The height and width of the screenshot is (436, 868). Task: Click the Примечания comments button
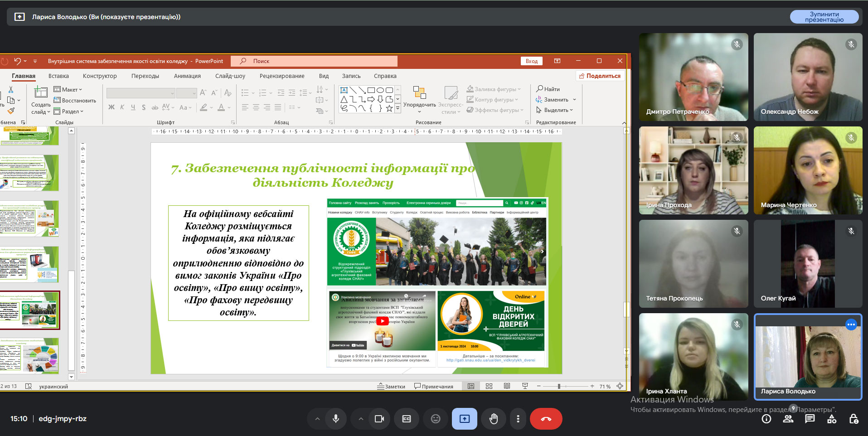pyautogui.click(x=434, y=387)
